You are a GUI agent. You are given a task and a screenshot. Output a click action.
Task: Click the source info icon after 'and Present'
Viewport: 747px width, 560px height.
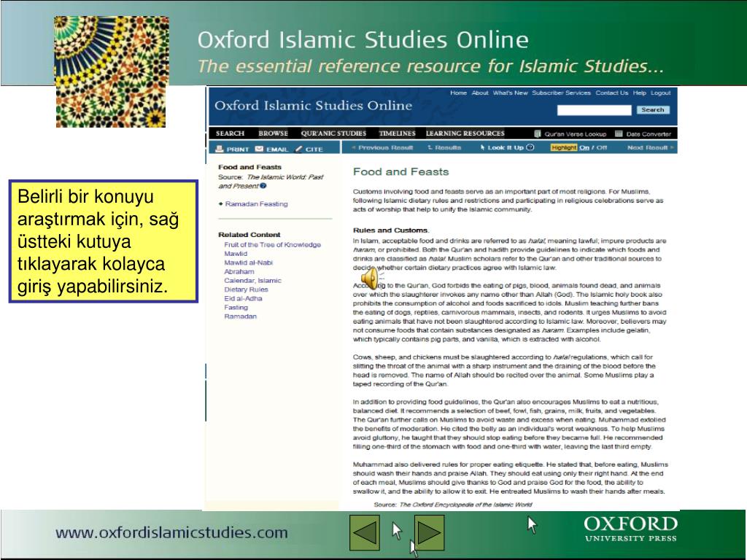point(263,186)
